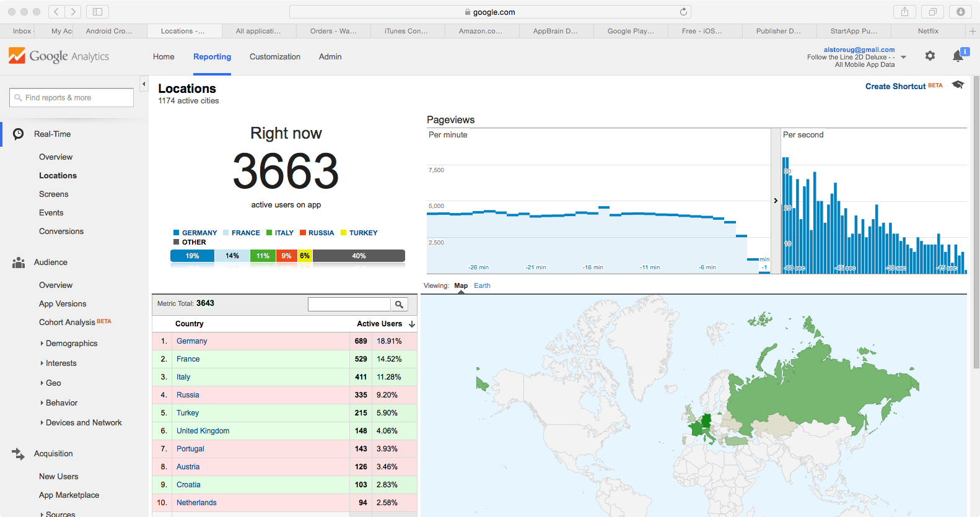Open France country link
The width and height of the screenshot is (980, 517).
pos(188,359)
